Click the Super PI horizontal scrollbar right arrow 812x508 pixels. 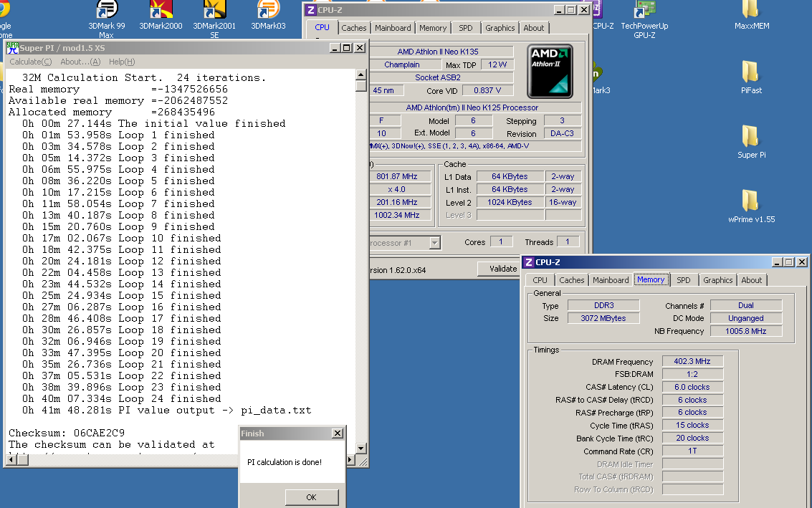point(350,460)
